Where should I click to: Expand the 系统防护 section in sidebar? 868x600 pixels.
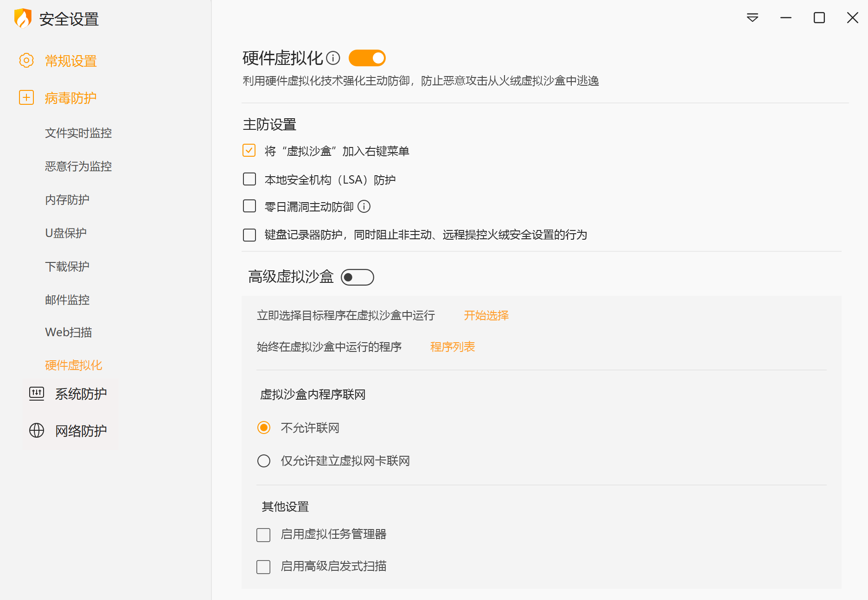tap(81, 394)
